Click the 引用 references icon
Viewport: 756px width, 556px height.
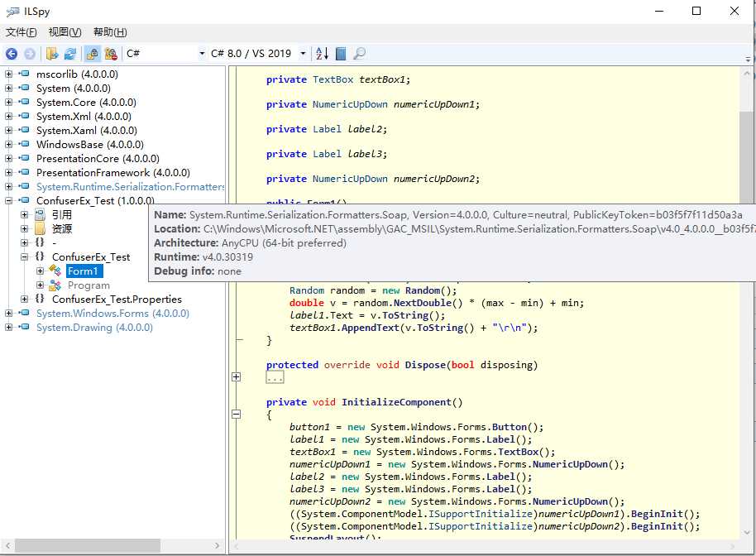(x=40, y=214)
